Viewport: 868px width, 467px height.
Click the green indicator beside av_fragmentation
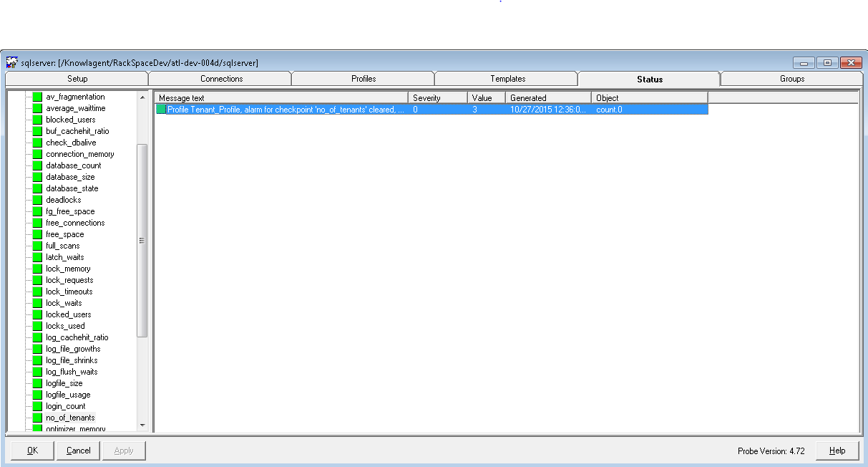click(x=37, y=96)
